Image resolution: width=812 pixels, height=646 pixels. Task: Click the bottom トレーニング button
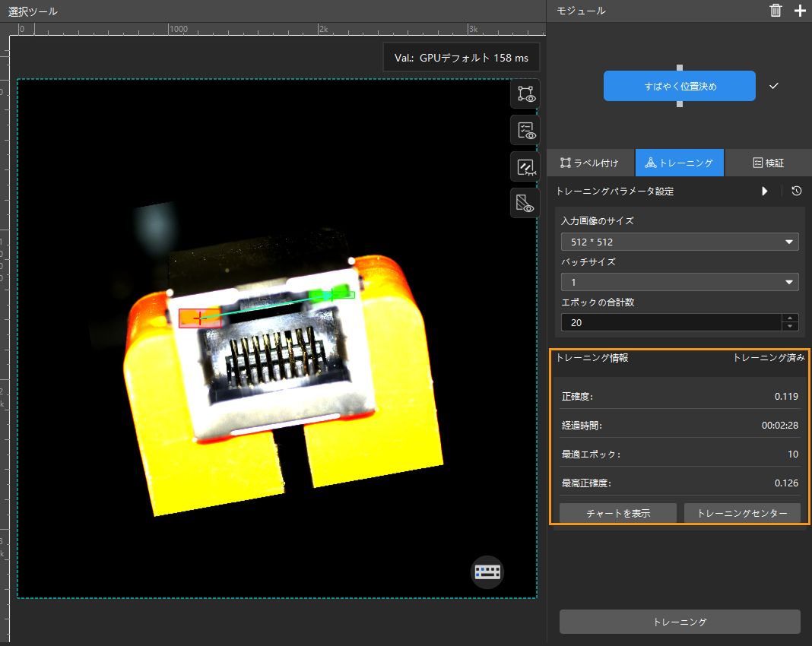pos(680,622)
